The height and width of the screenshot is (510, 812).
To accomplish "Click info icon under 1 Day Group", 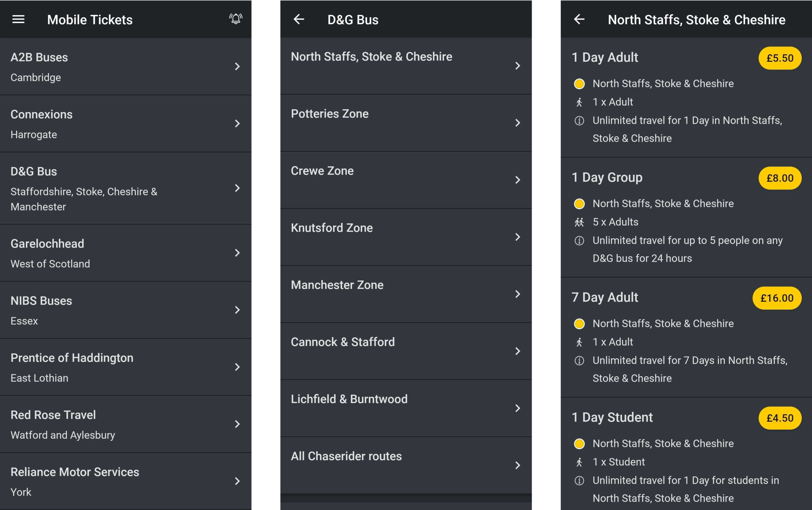I will click(579, 241).
